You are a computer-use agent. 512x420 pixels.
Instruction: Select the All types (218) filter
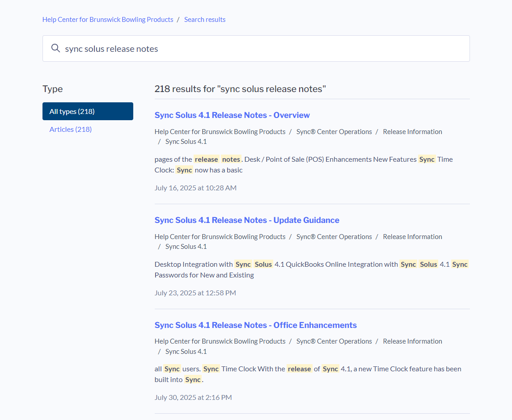88,111
